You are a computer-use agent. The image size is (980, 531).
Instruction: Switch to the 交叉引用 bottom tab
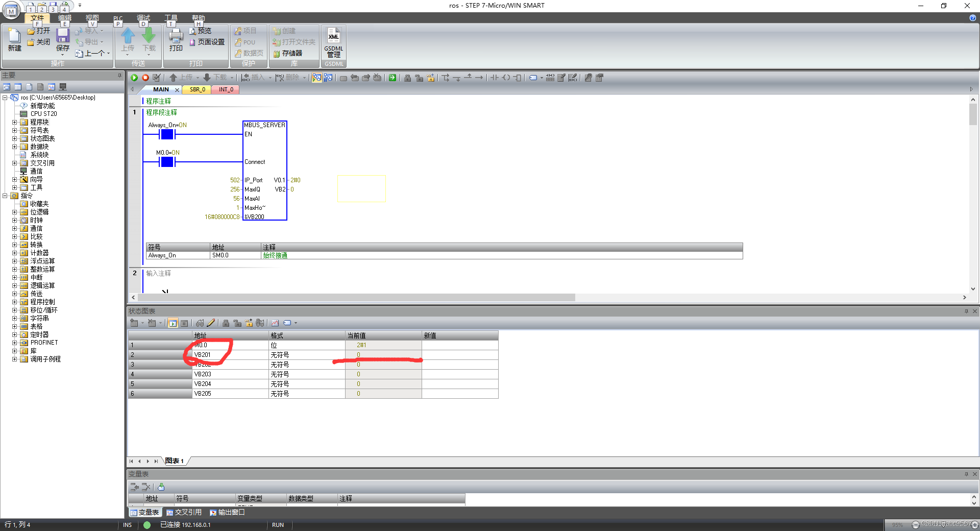click(184, 512)
